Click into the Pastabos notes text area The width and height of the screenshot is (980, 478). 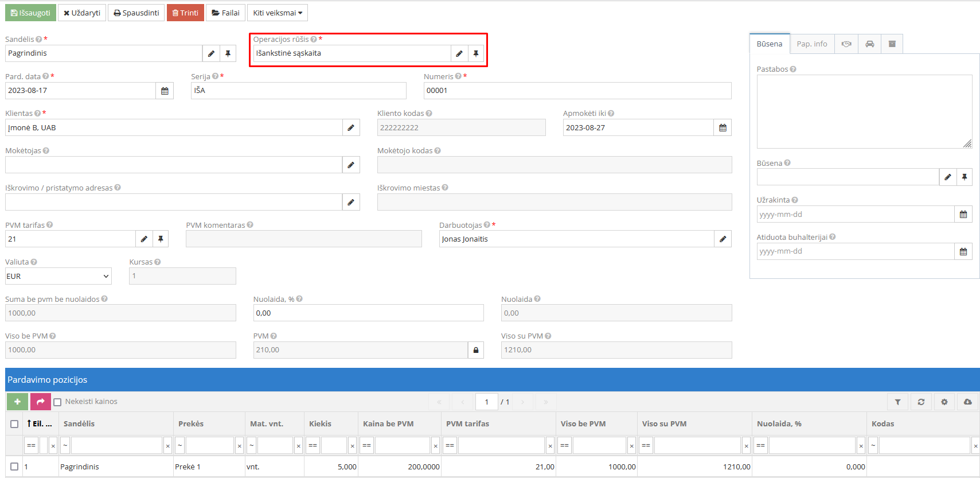(x=864, y=111)
